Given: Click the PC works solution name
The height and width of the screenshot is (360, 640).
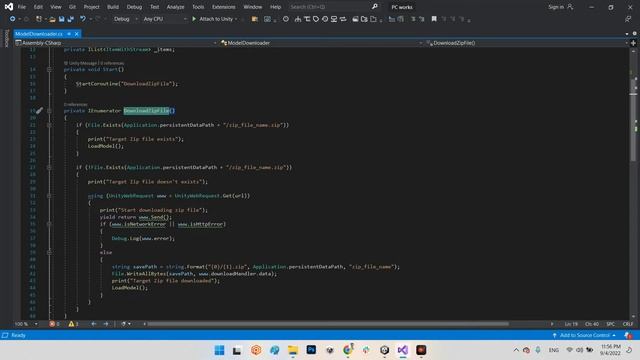Looking at the screenshot, I should pos(402,7).
